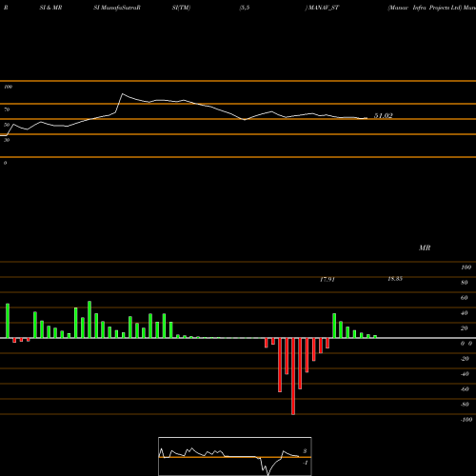Click the 'Manav Infra Projects Ltd' title text
Viewport: 476px width, 476px height.
[x=425, y=8]
